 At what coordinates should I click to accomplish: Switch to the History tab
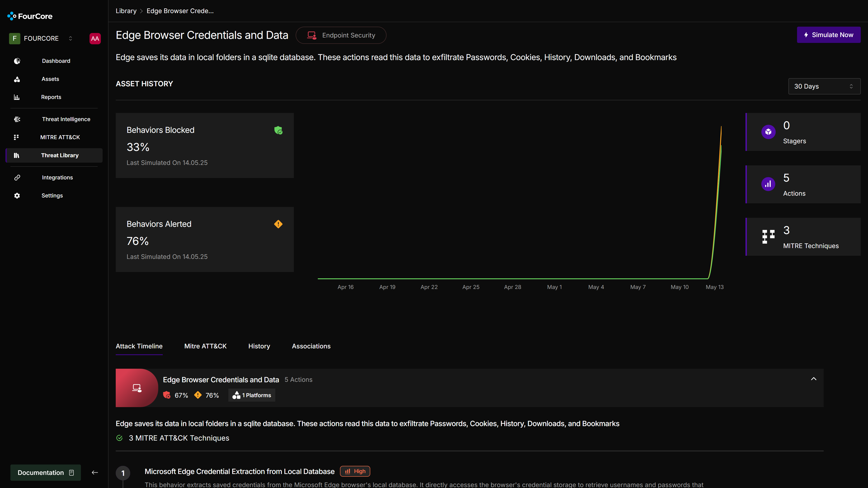click(259, 346)
